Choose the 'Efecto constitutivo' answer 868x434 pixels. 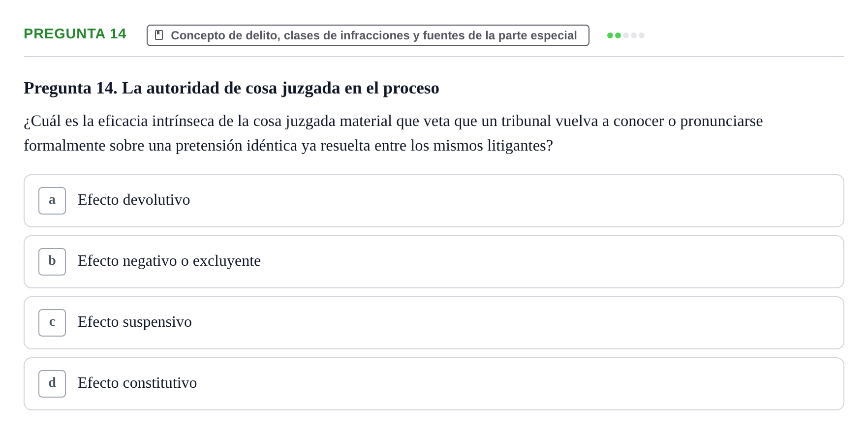[x=434, y=384]
